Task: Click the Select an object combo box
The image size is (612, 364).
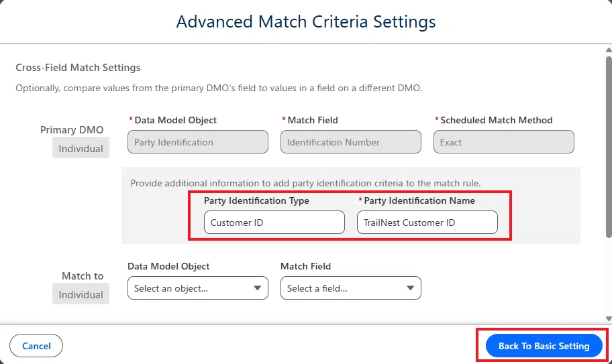Action: (198, 288)
